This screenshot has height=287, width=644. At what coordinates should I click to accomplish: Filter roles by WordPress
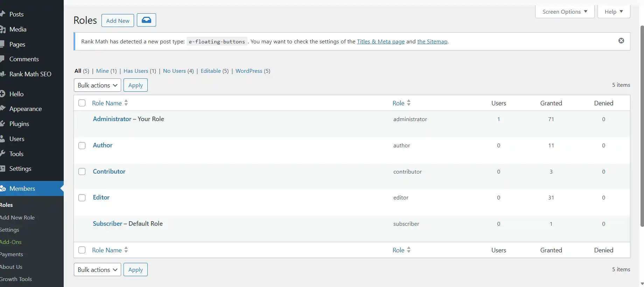pyautogui.click(x=249, y=71)
